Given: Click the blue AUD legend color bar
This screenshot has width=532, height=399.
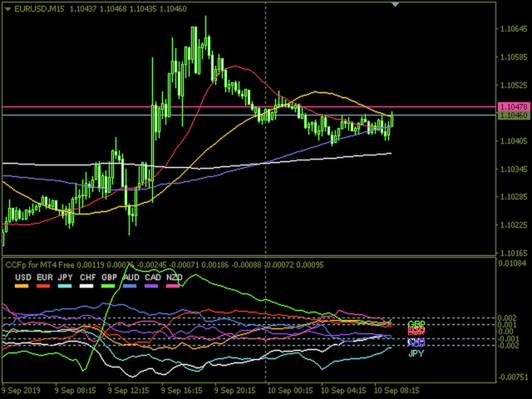Looking at the screenshot, I should pos(131,287).
